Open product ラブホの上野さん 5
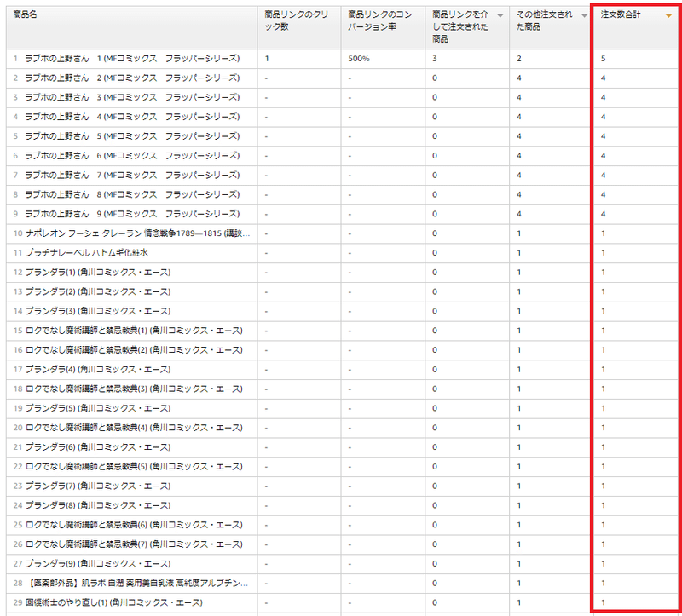Screen dimensions: 682x616 [132, 136]
